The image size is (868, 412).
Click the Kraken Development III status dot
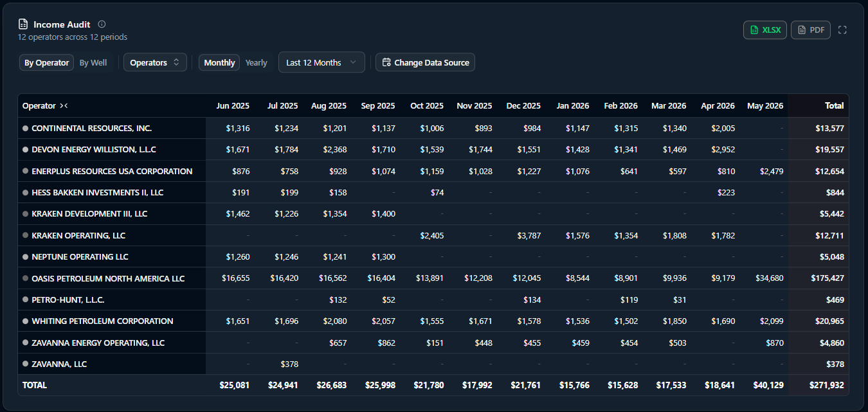25,213
